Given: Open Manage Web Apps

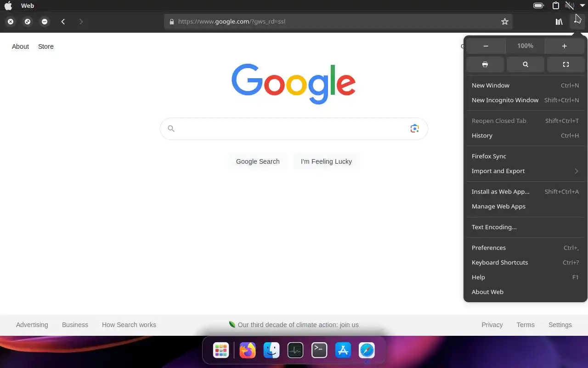Looking at the screenshot, I should coord(526,207).
